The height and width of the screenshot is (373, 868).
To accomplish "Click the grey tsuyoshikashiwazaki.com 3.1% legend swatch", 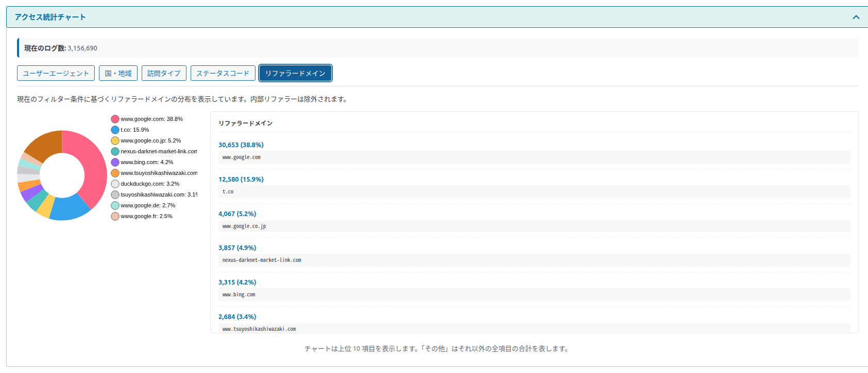I will pos(115,194).
